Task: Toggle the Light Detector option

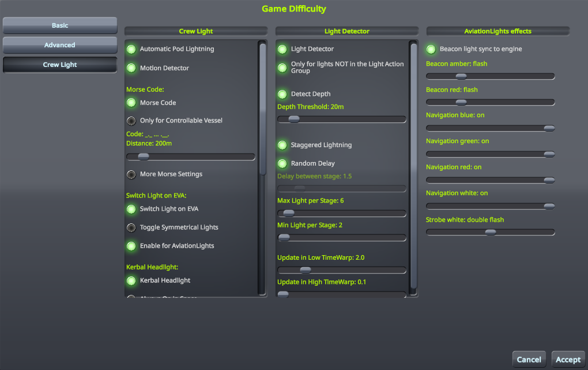Action: click(x=282, y=49)
